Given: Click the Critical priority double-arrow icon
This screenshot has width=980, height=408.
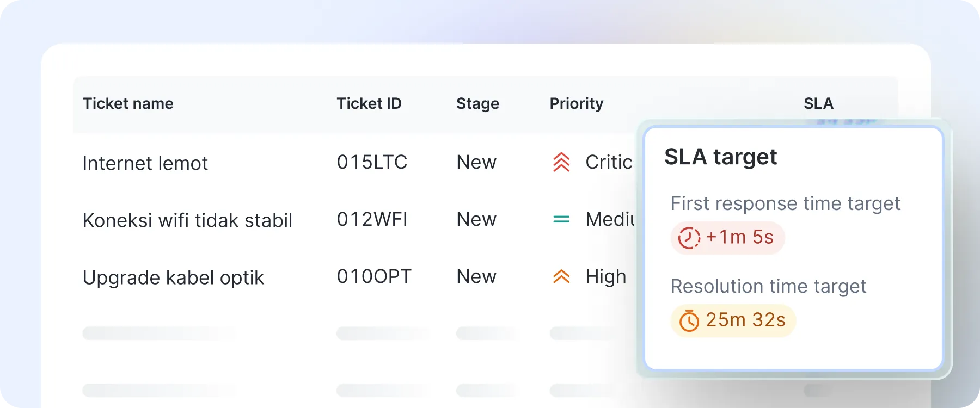Looking at the screenshot, I should (561, 162).
